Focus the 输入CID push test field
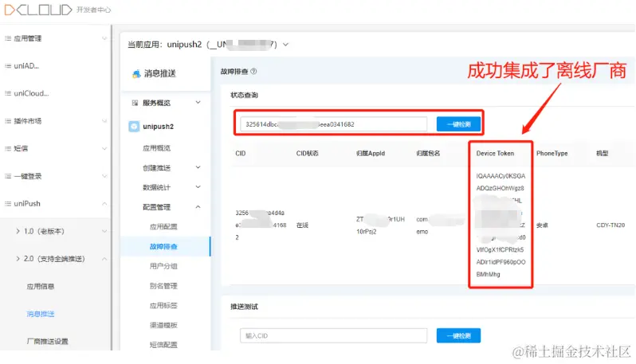 [x=333, y=336]
